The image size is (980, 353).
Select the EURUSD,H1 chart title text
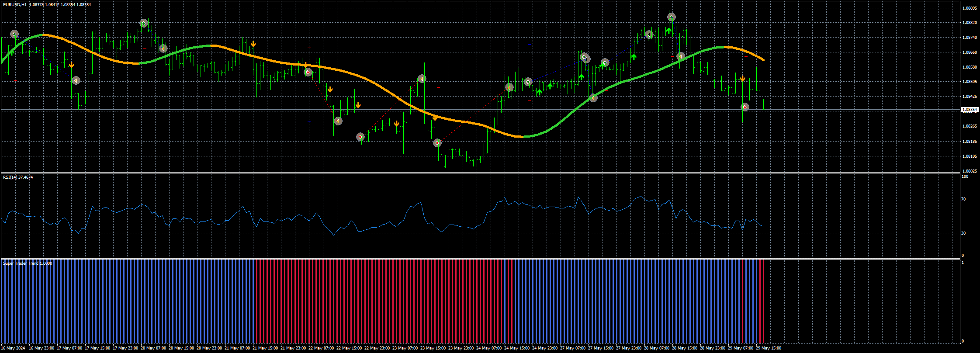click(x=15, y=4)
